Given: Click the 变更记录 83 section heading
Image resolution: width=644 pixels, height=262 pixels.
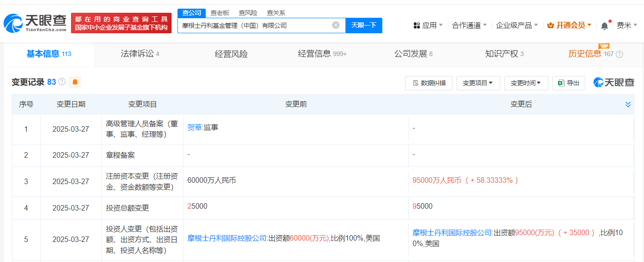Looking at the screenshot, I should coord(34,82).
